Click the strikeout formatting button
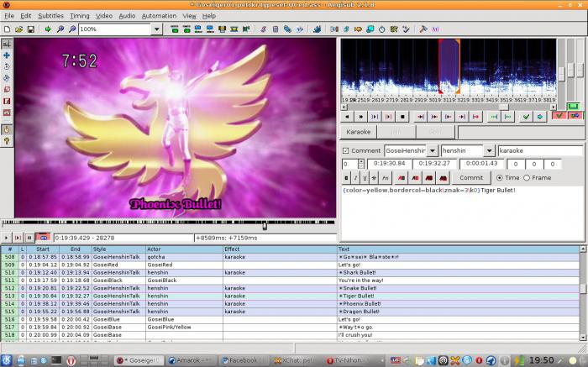The image size is (588, 367). (374, 178)
